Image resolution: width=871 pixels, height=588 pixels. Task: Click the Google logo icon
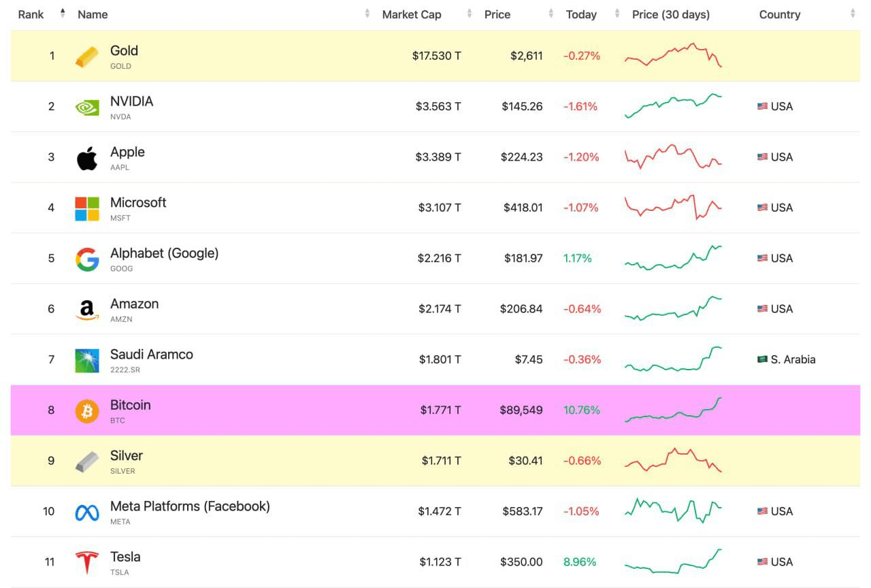87,259
